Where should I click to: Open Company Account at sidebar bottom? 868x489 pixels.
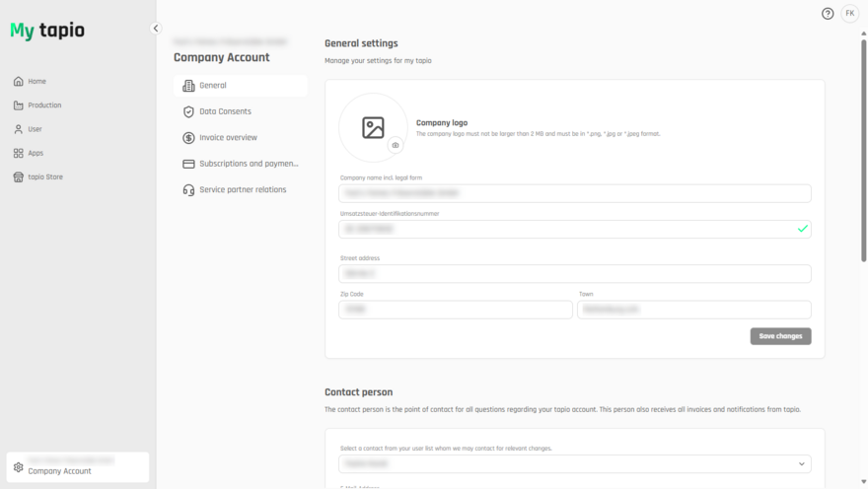78,467
